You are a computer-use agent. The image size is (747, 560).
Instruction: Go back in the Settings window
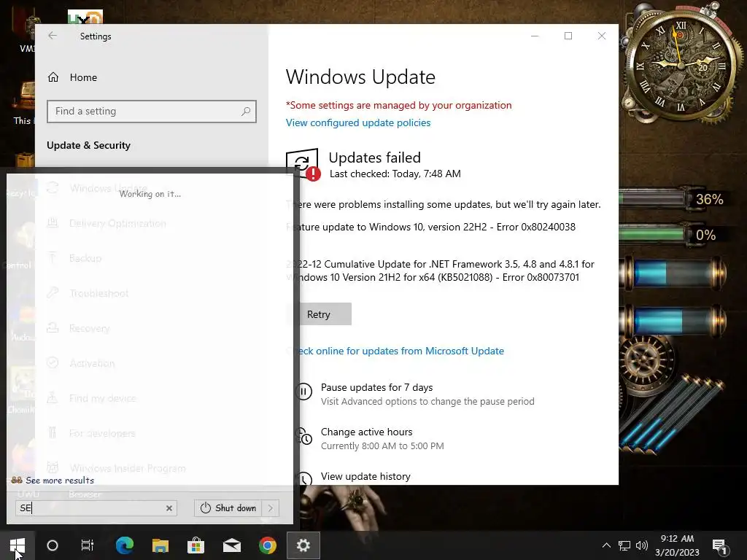click(x=53, y=36)
